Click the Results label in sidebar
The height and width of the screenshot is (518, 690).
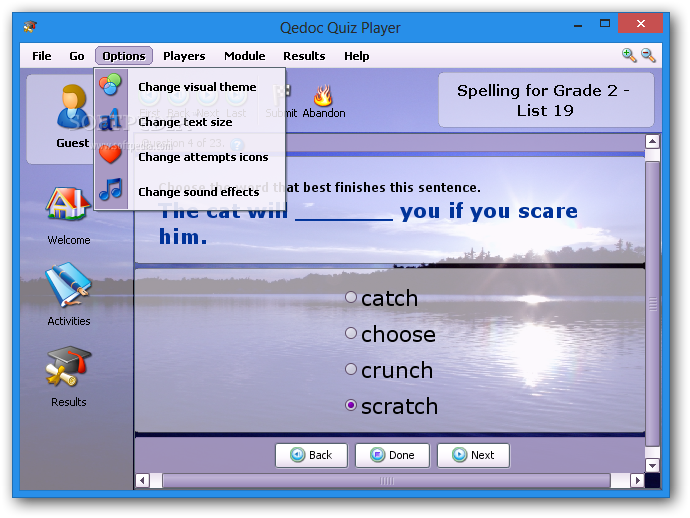69,402
